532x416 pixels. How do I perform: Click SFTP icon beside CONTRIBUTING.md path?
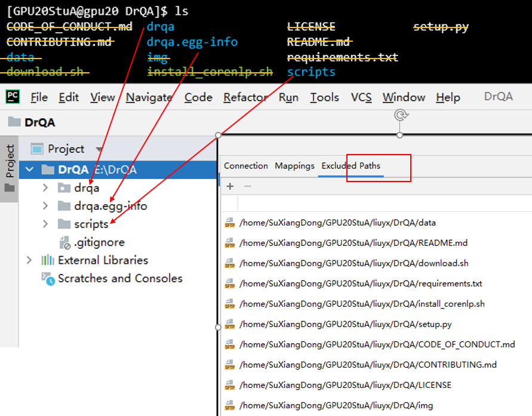tap(230, 365)
